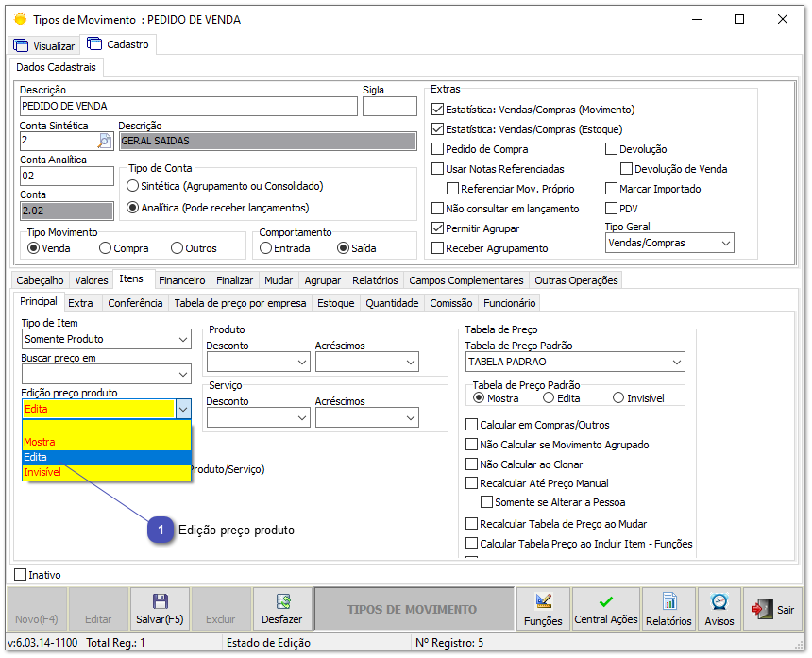Check the Devolução de Venda option

[x=626, y=168]
